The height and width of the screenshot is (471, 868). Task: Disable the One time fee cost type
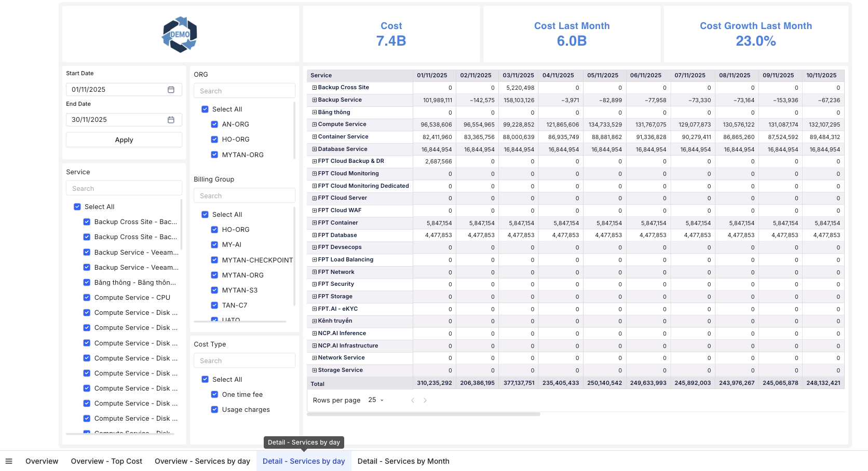tap(214, 394)
